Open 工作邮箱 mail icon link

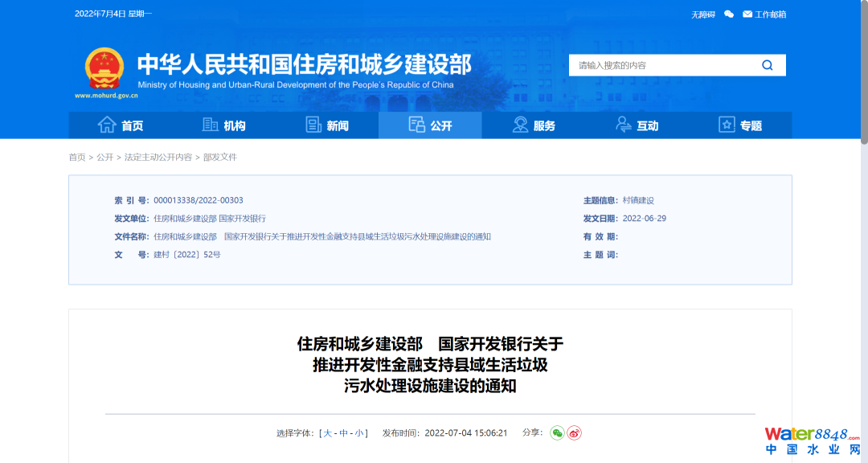point(764,14)
